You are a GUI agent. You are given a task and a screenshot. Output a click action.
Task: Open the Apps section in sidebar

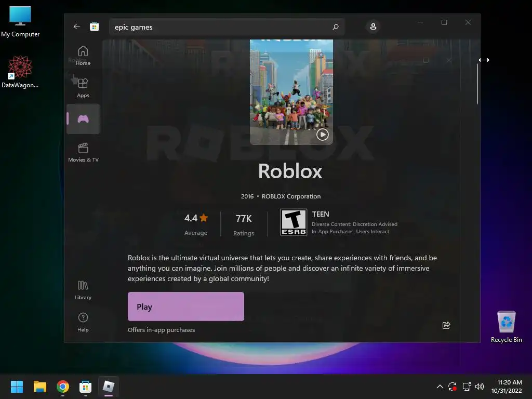(x=83, y=87)
